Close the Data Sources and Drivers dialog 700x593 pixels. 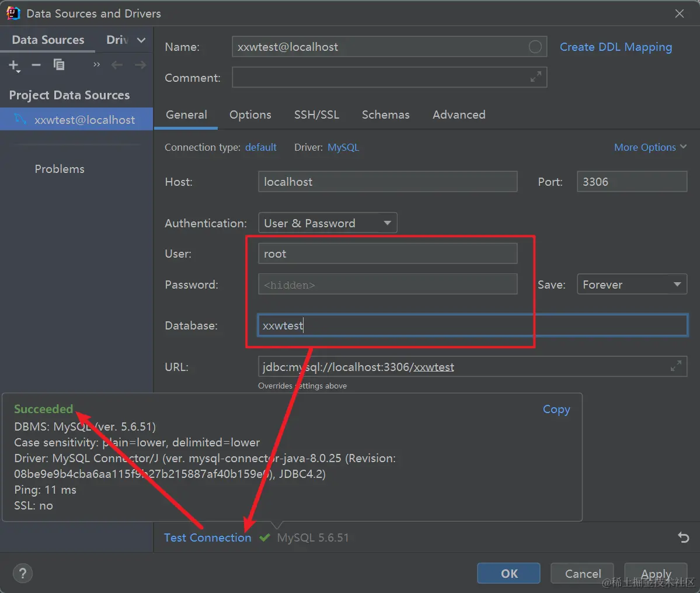[679, 13]
